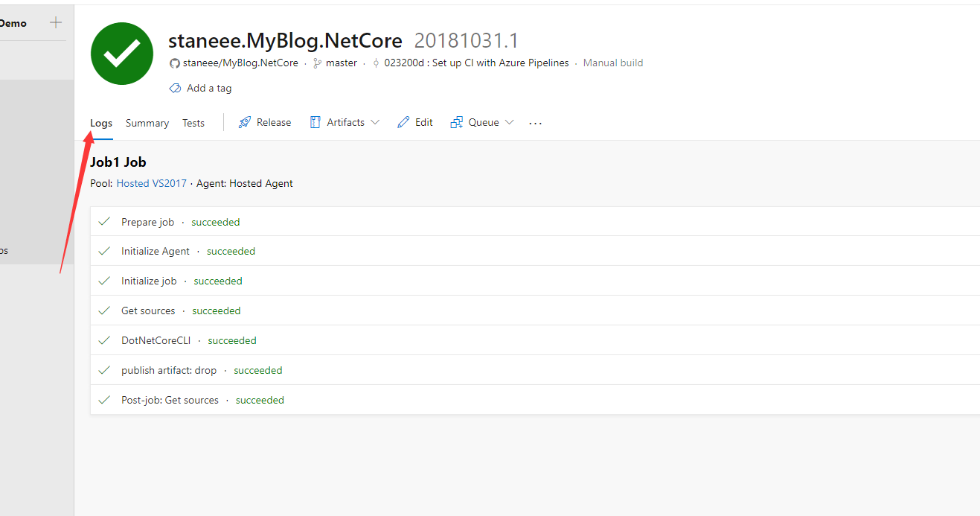
Task: Click the commit icon before 023200d
Action: [x=376, y=63]
